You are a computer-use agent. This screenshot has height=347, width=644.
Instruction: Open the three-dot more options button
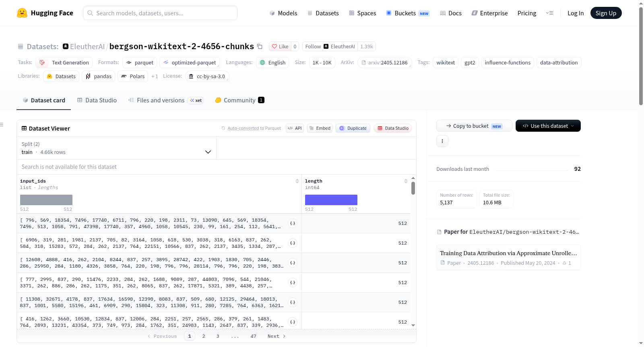point(442,141)
